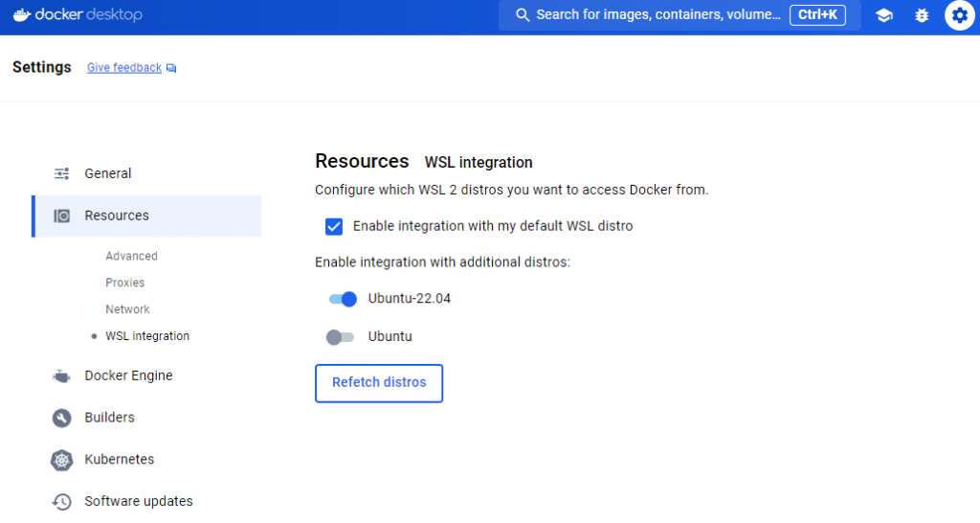
Task: Click the Kubernetes helm wheel icon
Action: click(62, 460)
